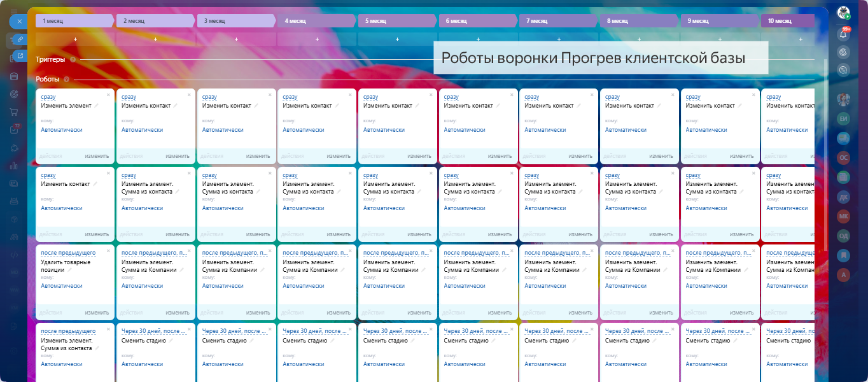Open tasks icon with 72 badge
This screenshot has height=382, width=868.
14,130
